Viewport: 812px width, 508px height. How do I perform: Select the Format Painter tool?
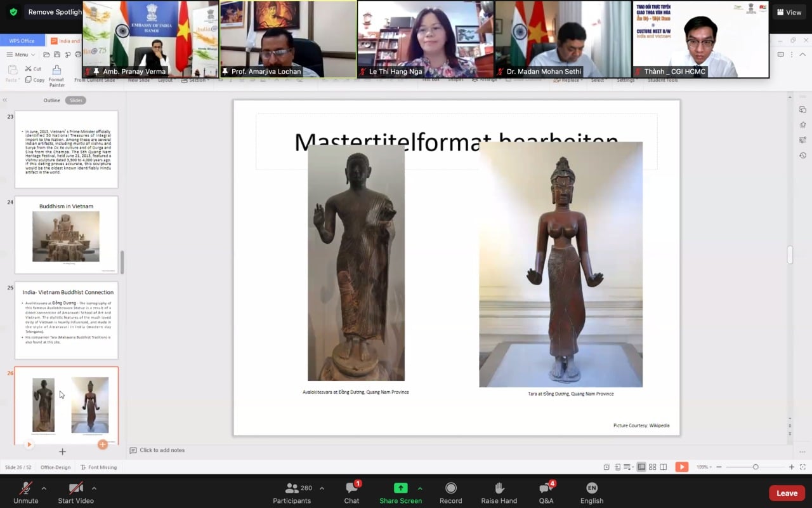click(56, 75)
